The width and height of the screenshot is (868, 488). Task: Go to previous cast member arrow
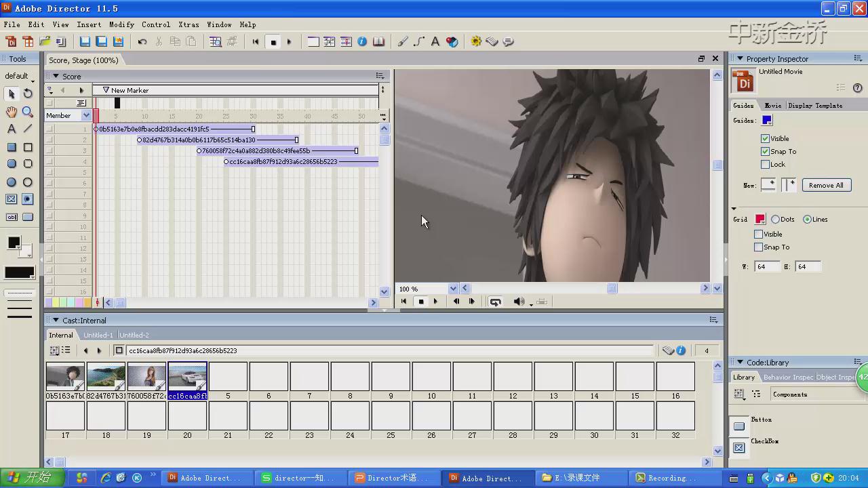point(85,350)
